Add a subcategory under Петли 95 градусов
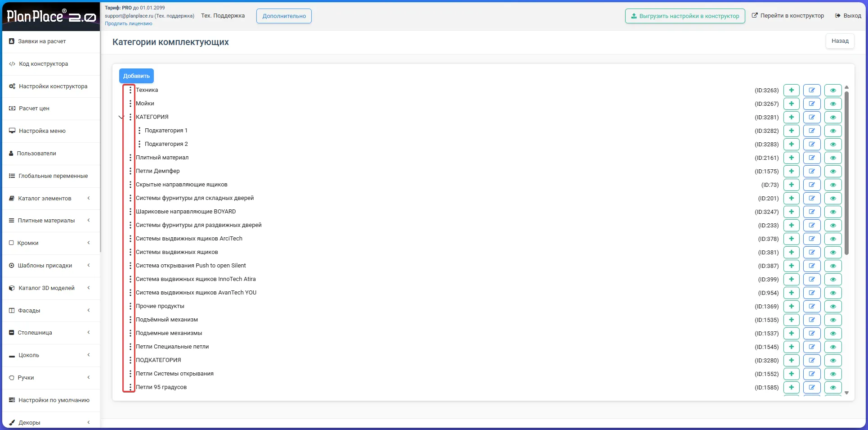Screen dimensions: 868x430 (791, 387)
